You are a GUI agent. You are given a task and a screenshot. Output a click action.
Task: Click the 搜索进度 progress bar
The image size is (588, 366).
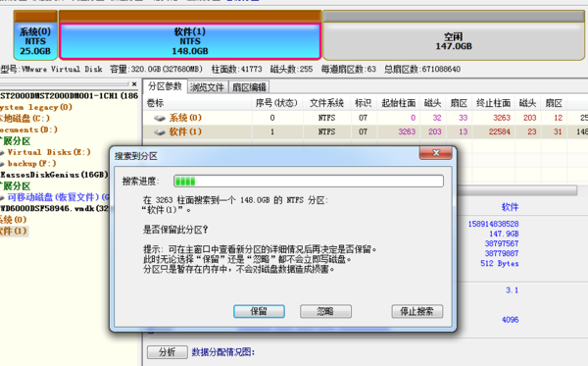pyautogui.click(x=309, y=182)
